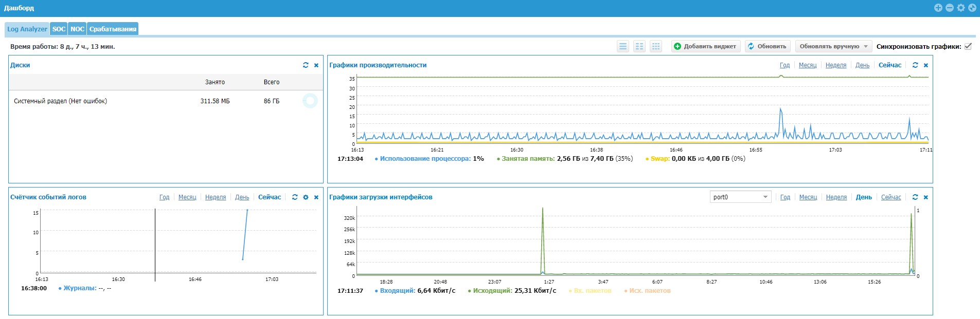Close the Графики производительности widget
Image resolution: width=980 pixels, height=319 pixels.
[926, 65]
